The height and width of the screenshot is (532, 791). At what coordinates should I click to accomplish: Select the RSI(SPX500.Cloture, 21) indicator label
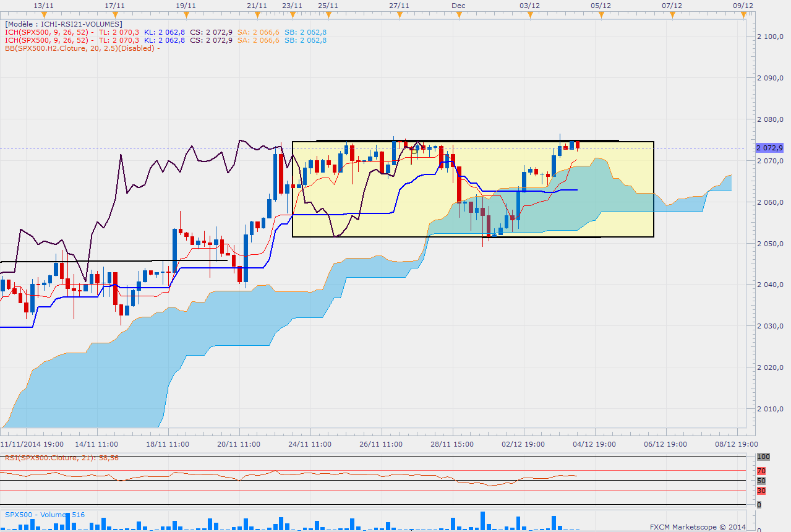(62, 458)
